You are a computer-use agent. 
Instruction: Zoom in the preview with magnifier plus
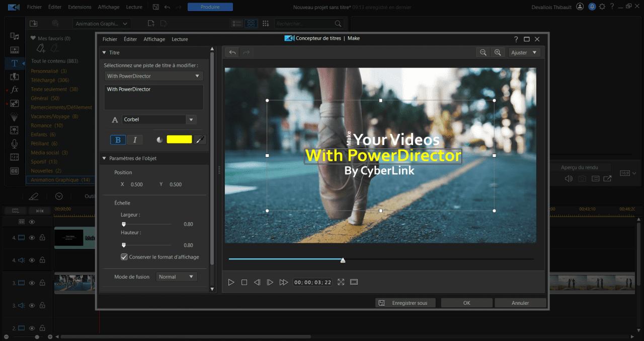click(498, 52)
